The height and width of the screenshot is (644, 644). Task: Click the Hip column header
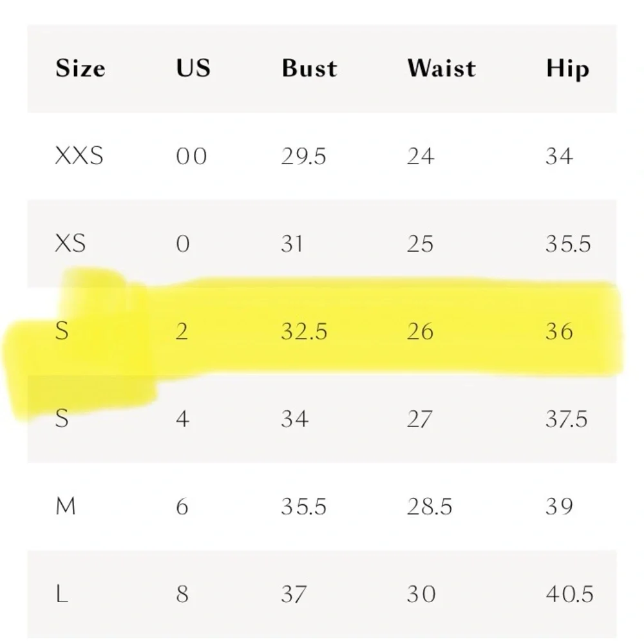(x=567, y=69)
